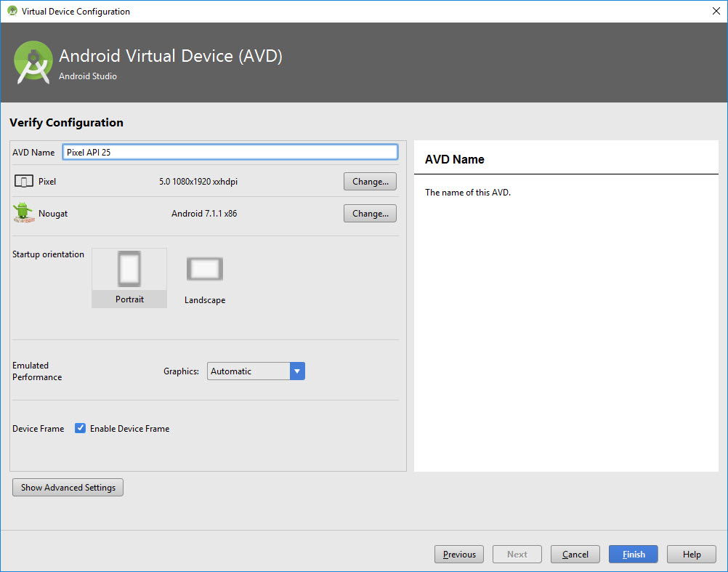Uncheck the Enable Device Frame checkbox
This screenshot has height=572, width=728.
tap(81, 429)
